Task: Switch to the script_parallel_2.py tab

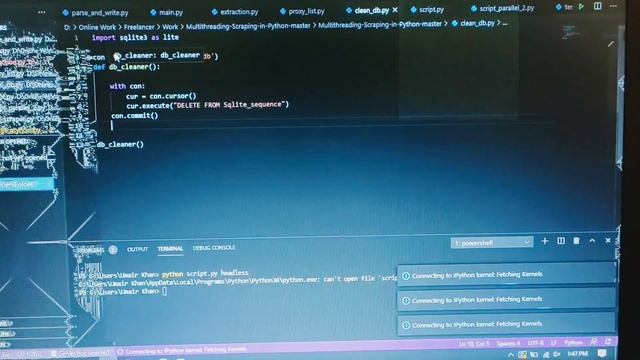Action: pyautogui.click(x=502, y=8)
